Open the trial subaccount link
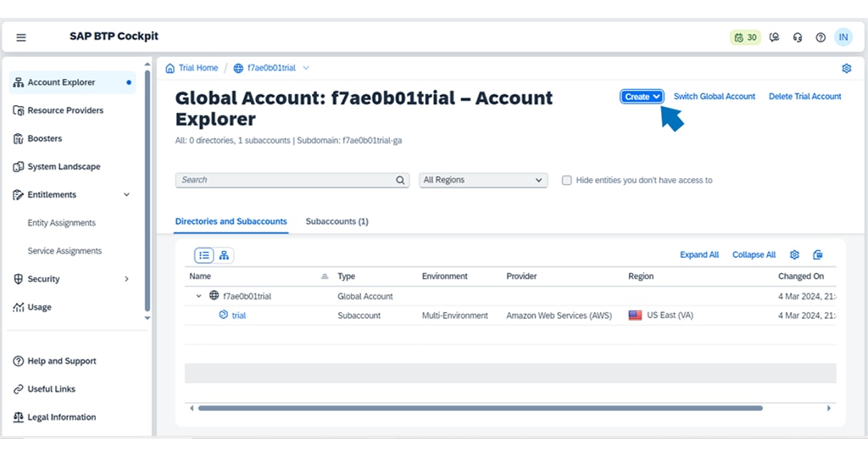Screen dimensions: 868x453 (238, 316)
